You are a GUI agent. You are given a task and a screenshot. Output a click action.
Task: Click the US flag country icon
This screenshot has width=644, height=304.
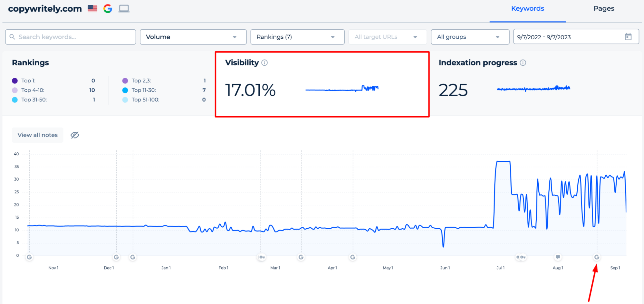[92, 9]
